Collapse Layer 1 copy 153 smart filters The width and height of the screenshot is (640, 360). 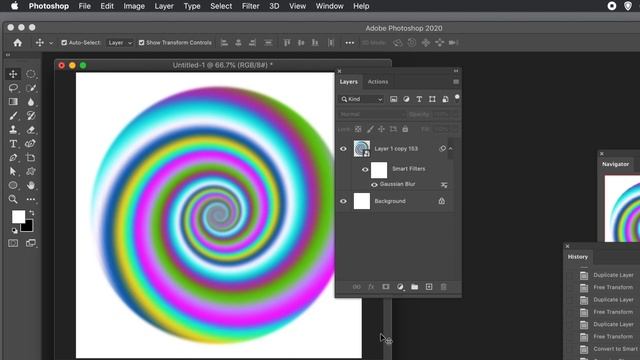point(451,149)
